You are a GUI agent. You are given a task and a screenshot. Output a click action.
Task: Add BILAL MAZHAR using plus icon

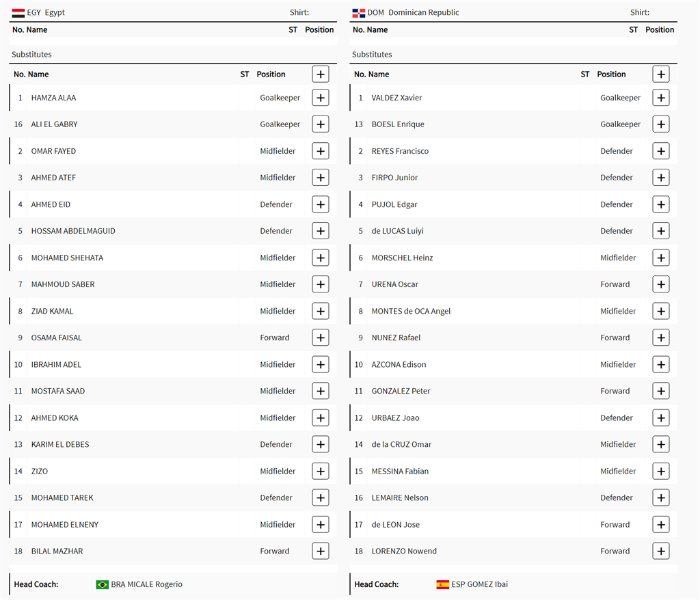[x=321, y=551]
